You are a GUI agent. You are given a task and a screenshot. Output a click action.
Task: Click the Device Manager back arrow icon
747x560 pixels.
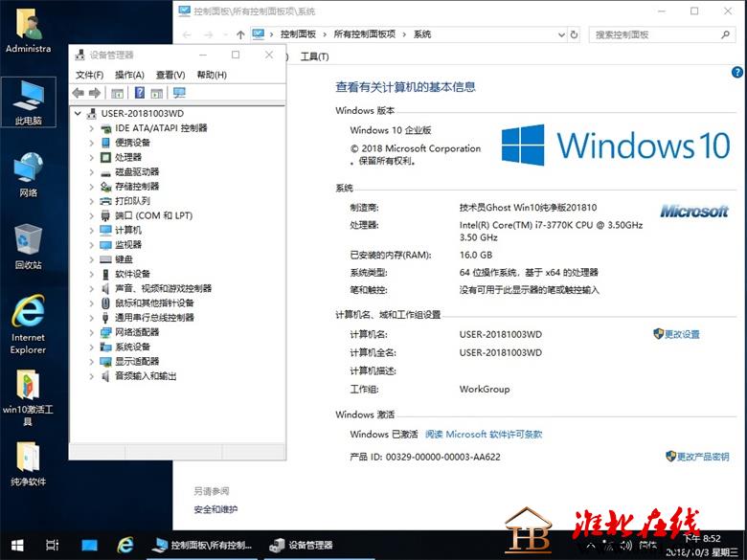(x=79, y=93)
